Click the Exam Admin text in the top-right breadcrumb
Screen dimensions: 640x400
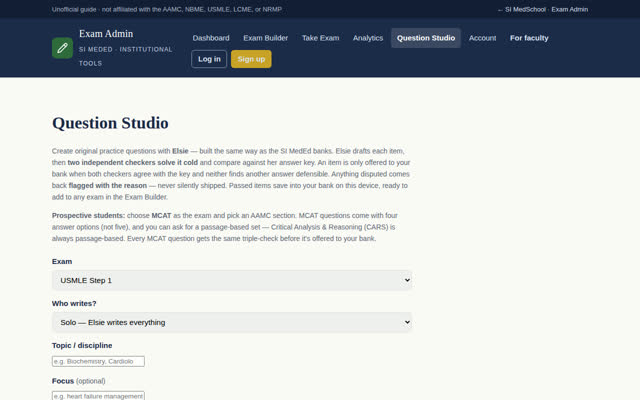pos(569,9)
